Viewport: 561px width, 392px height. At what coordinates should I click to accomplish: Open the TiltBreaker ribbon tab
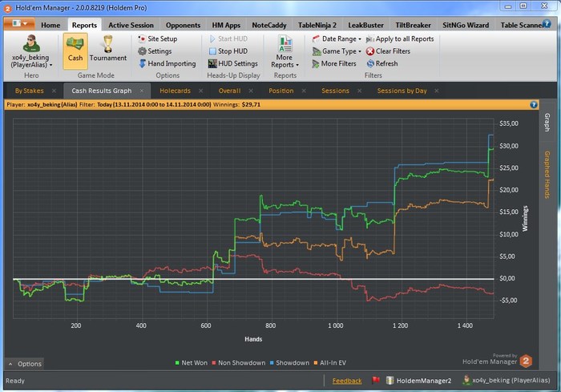click(413, 25)
